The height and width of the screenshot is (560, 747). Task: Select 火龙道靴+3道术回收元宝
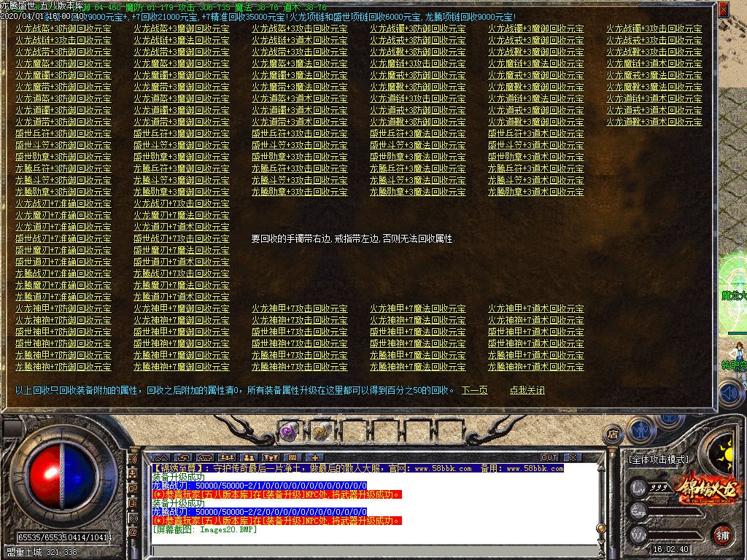click(x=654, y=122)
